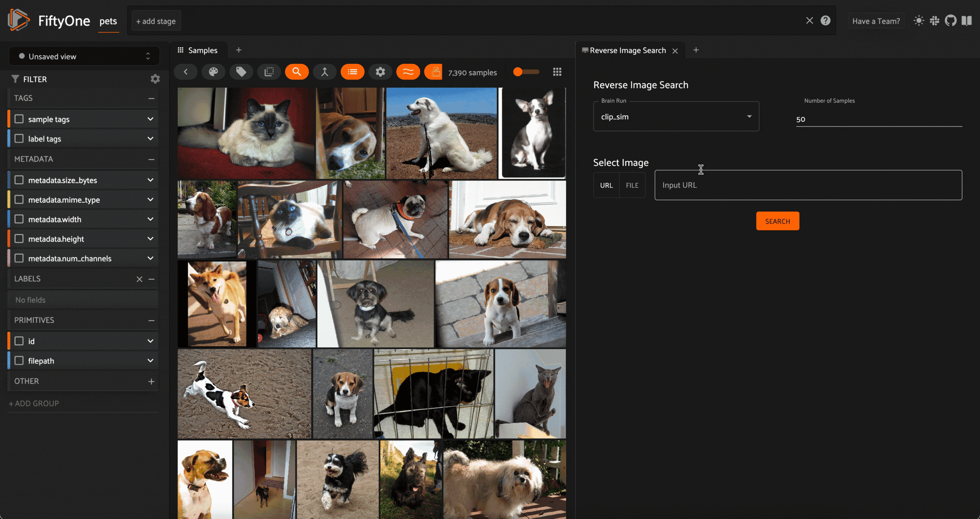This screenshot has width=980, height=519.
Task: Open the Slack community icon
Action: (x=934, y=21)
